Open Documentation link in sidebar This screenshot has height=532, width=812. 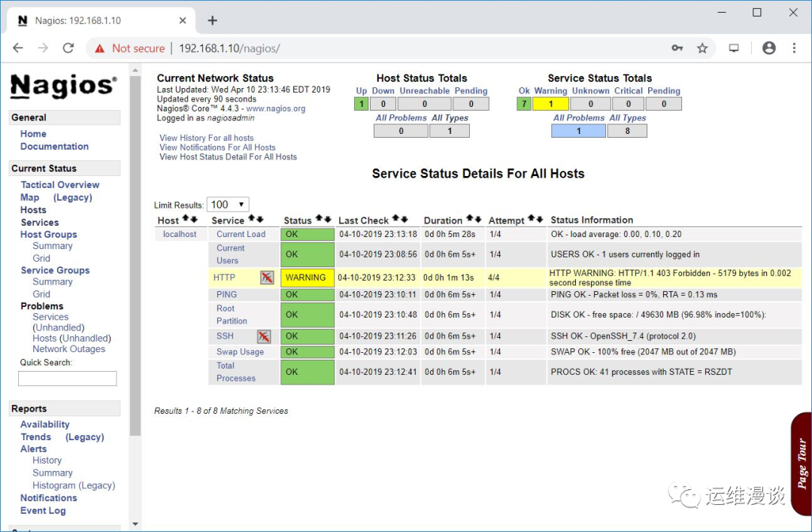[x=54, y=147]
